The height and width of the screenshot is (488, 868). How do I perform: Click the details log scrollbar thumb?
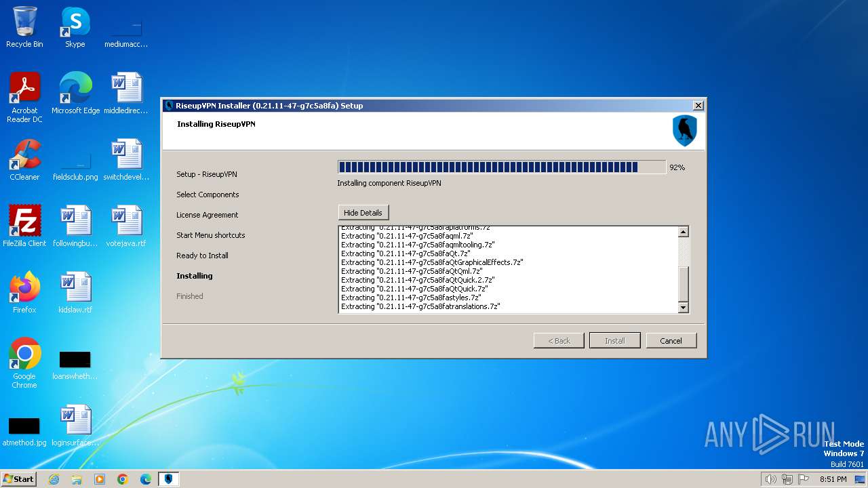[684, 283]
